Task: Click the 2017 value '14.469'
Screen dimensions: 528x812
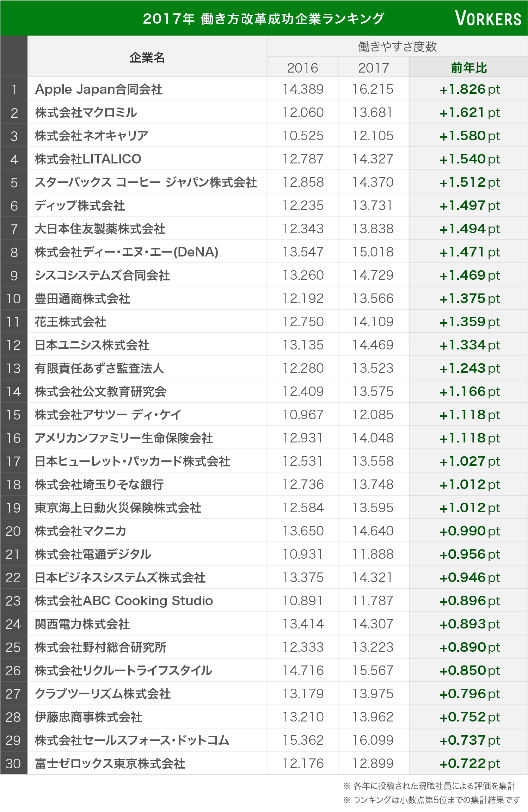Action: 373,345
